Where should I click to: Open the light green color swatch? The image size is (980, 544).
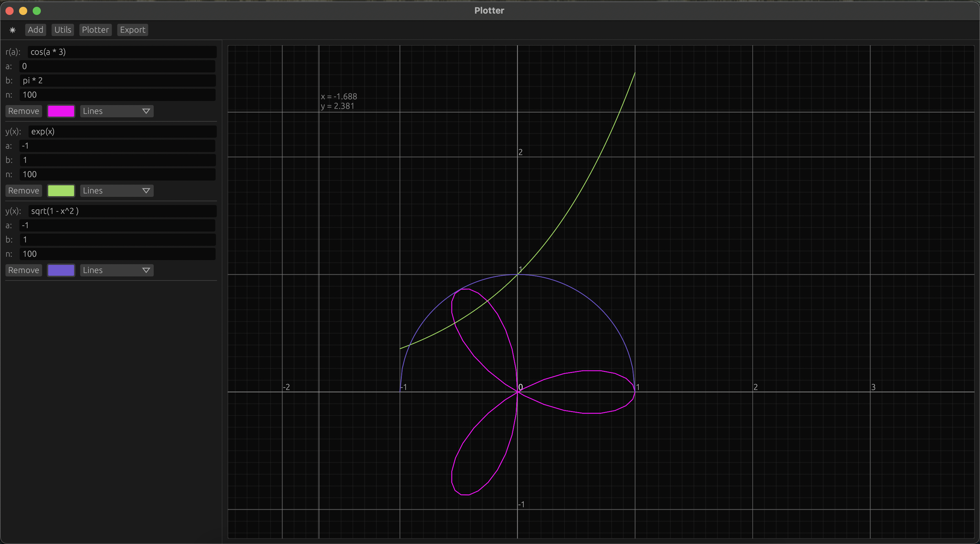tap(61, 190)
